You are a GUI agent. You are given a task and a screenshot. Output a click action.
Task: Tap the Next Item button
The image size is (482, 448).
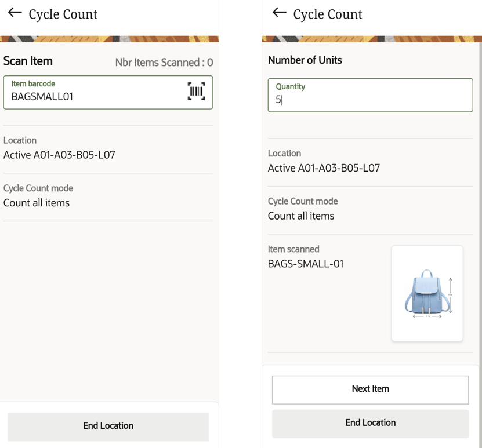coord(370,389)
